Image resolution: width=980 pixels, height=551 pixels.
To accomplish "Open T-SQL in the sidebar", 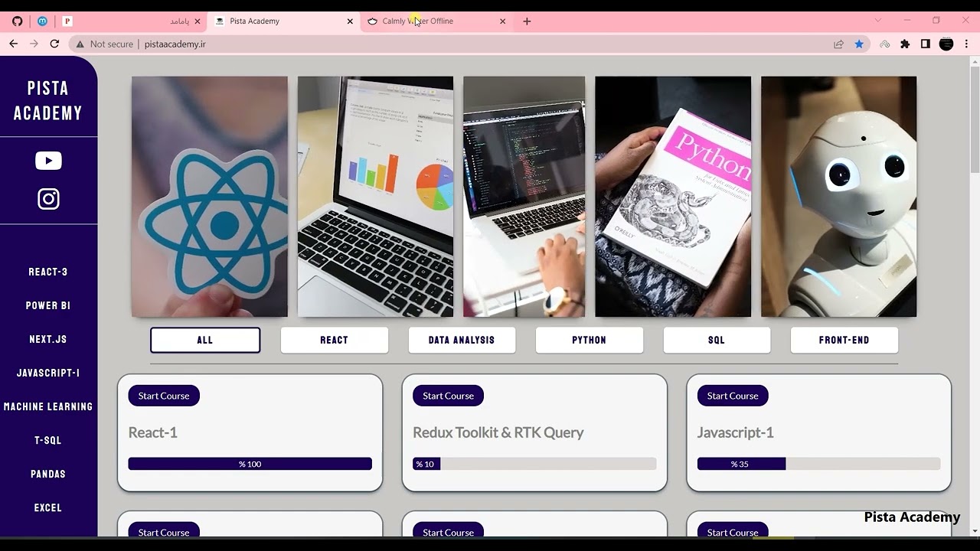I will coord(48,440).
